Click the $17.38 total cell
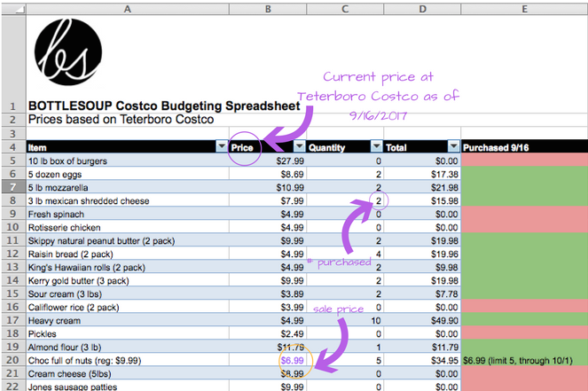588x391 pixels. [x=422, y=174]
